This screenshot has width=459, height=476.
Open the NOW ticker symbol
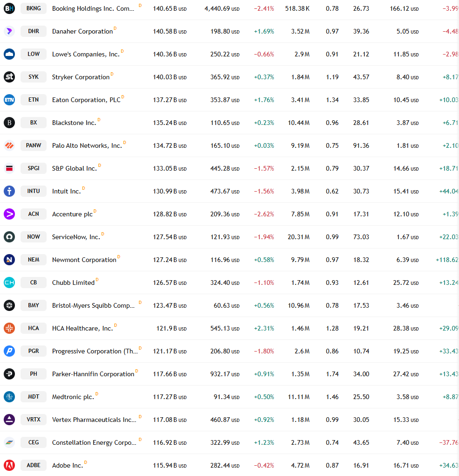(x=34, y=237)
